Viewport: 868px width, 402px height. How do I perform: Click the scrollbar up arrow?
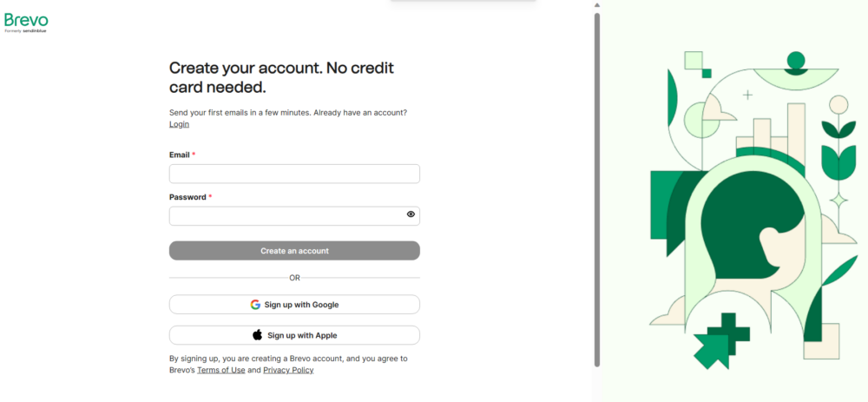coord(597,5)
